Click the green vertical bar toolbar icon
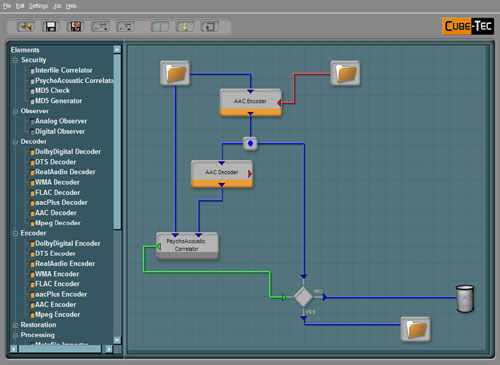This screenshot has width=500, height=365. tap(160, 26)
